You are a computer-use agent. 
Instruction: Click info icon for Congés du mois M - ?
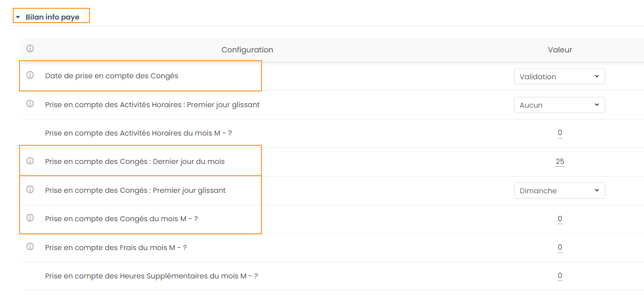point(30,218)
